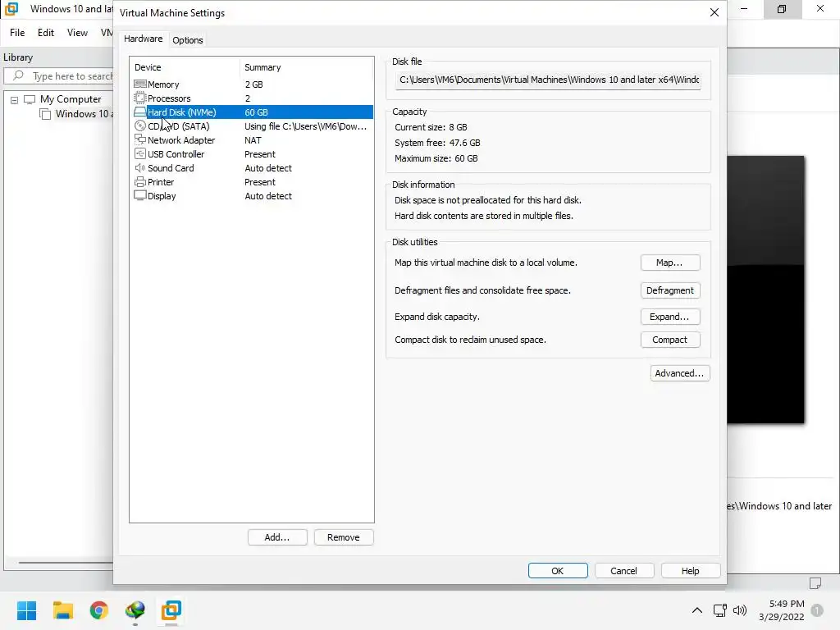Select the Network Adapter icon

point(139,139)
